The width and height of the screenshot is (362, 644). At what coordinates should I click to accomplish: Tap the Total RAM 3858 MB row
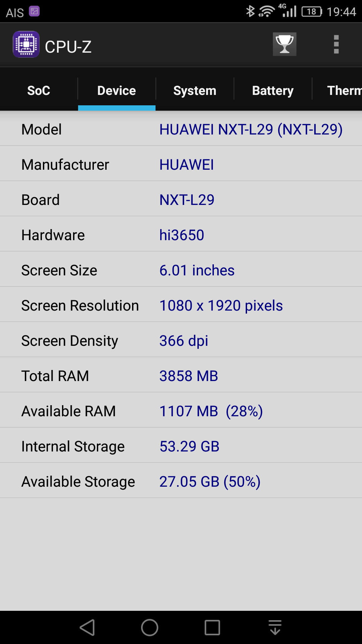[x=181, y=375]
